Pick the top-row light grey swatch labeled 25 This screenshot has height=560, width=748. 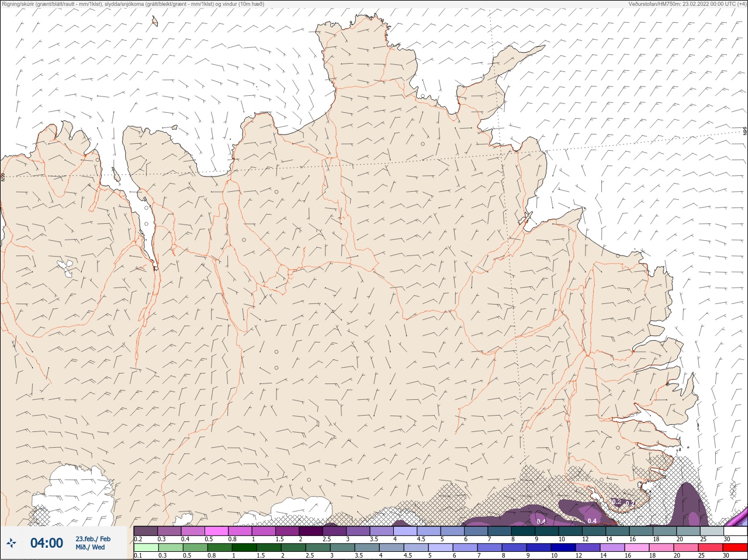tap(711, 531)
